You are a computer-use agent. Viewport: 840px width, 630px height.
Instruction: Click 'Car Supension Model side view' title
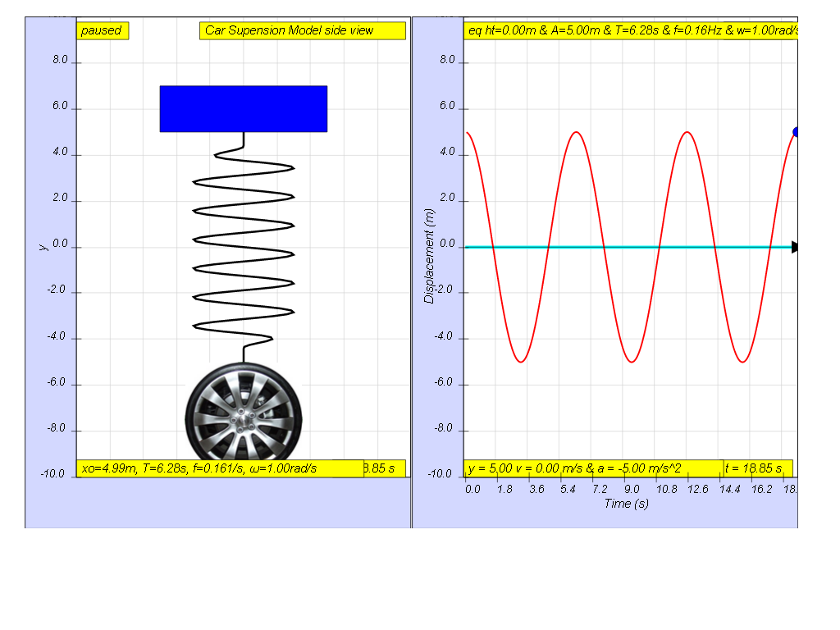[x=302, y=30]
